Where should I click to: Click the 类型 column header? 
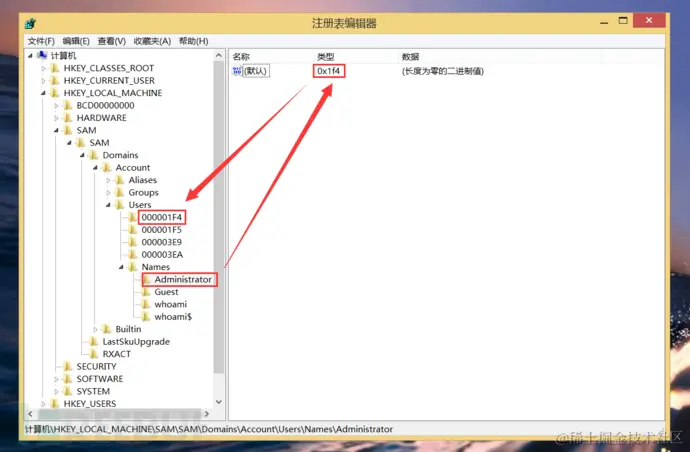(326, 57)
